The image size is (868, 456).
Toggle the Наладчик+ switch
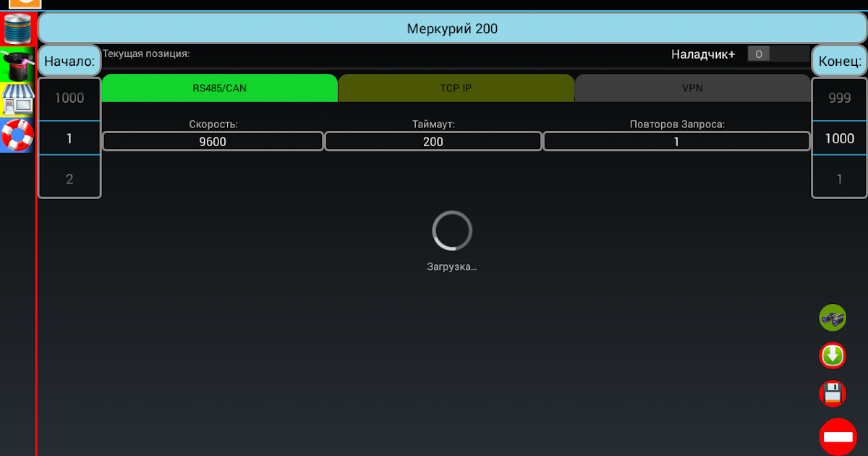tap(778, 54)
